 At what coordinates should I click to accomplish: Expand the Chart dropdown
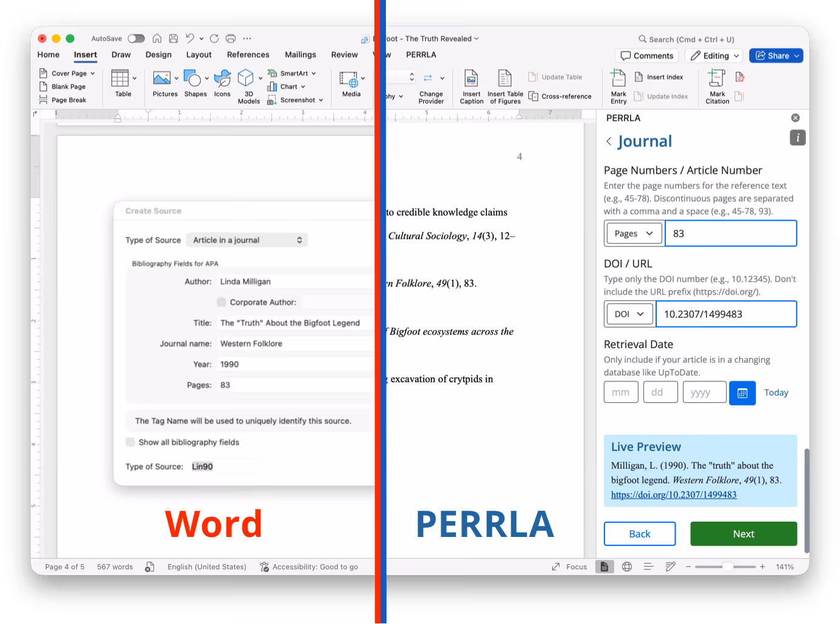coord(303,87)
